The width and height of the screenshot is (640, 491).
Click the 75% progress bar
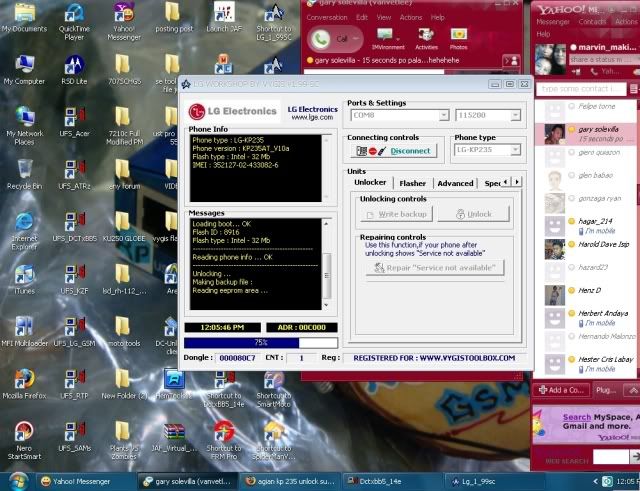261,342
